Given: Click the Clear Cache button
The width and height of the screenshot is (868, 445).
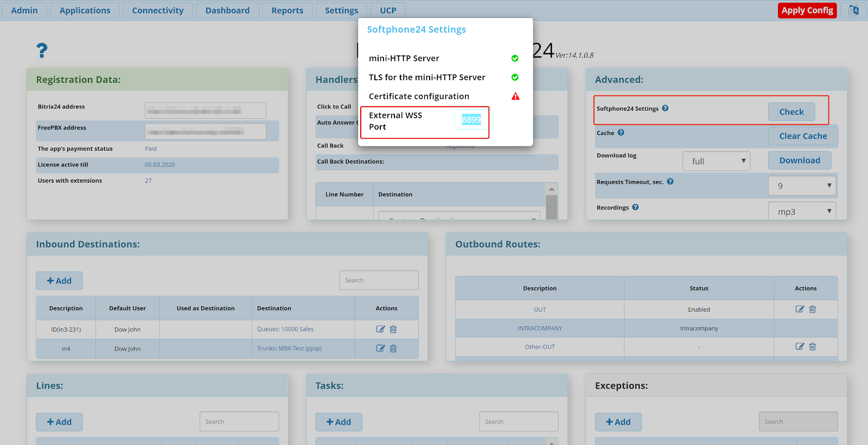Looking at the screenshot, I should pyautogui.click(x=803, y=136).
